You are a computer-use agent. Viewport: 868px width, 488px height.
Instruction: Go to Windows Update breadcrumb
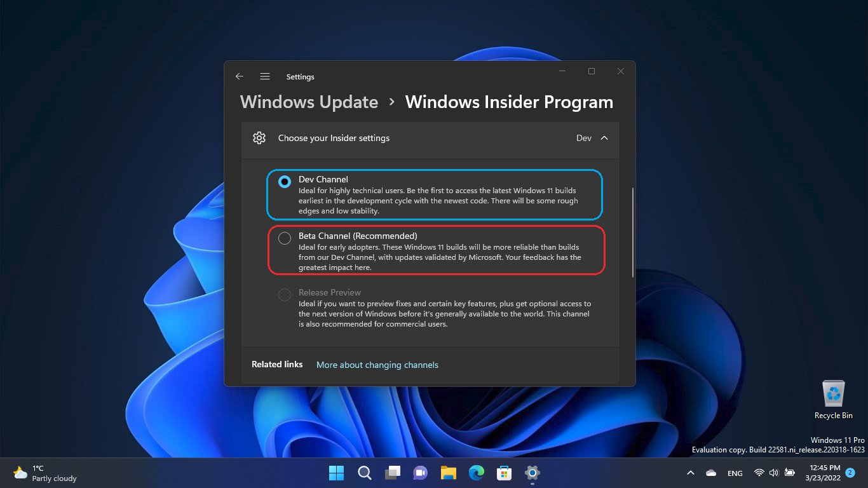tap(309, 102)
